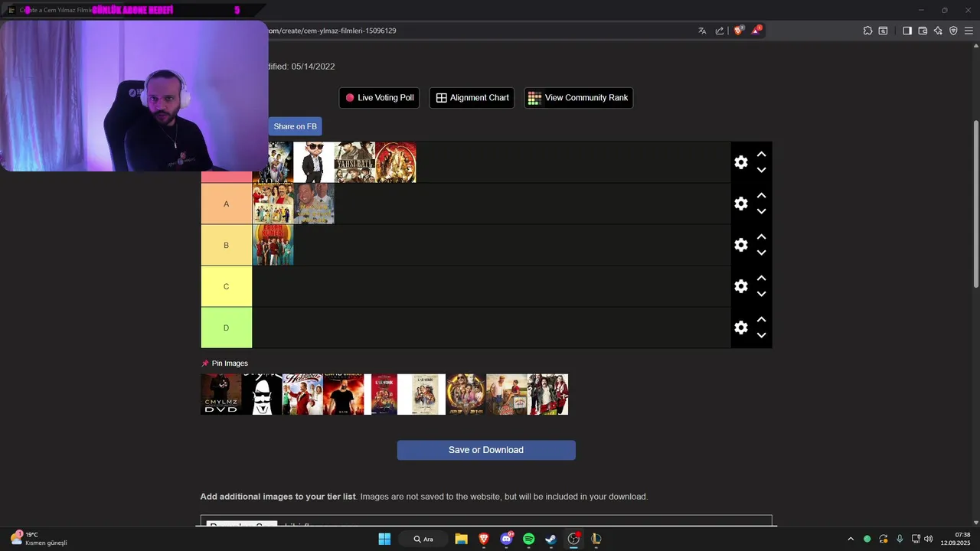The width and height of the screenshot is (980, 551).
Task: Share tier list on FB
Action: (295, 126)
